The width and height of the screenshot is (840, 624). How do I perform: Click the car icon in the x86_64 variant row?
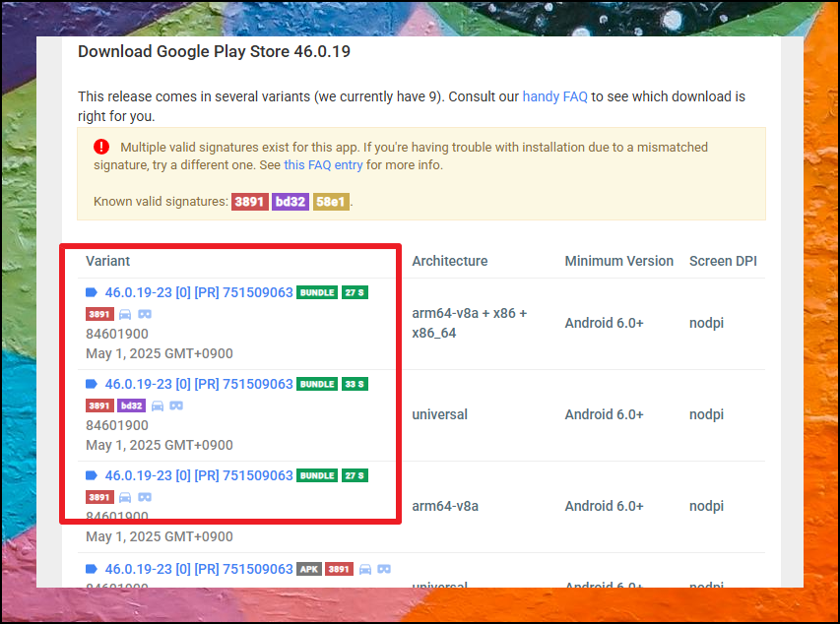click(x=125, y=314)
